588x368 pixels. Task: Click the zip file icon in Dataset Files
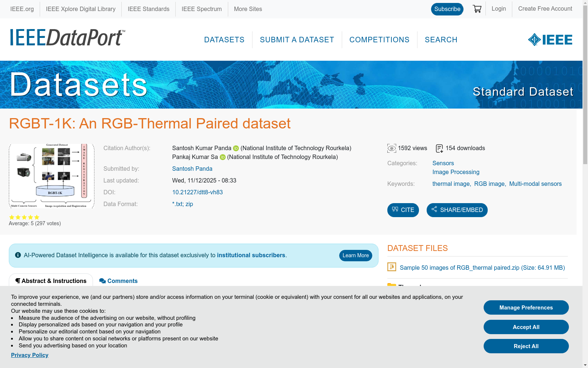pyautogui.click(x=392, y=267)
